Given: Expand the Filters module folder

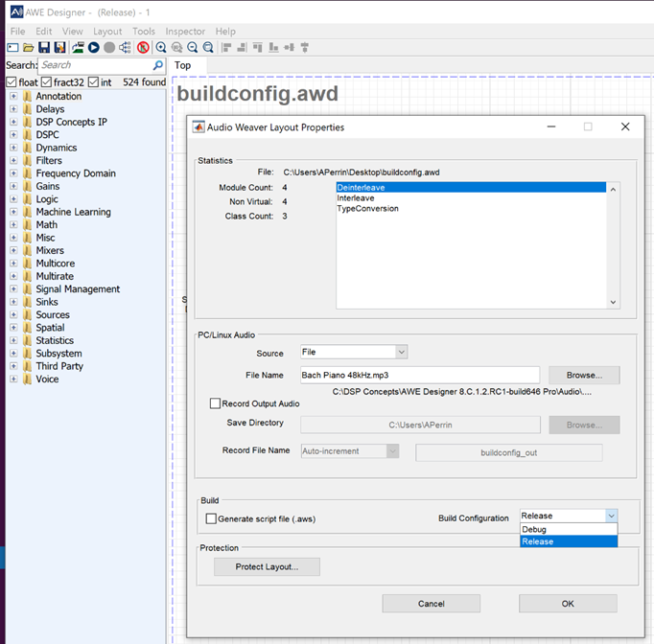Looking at the screenshot, I should pos(13,161).
